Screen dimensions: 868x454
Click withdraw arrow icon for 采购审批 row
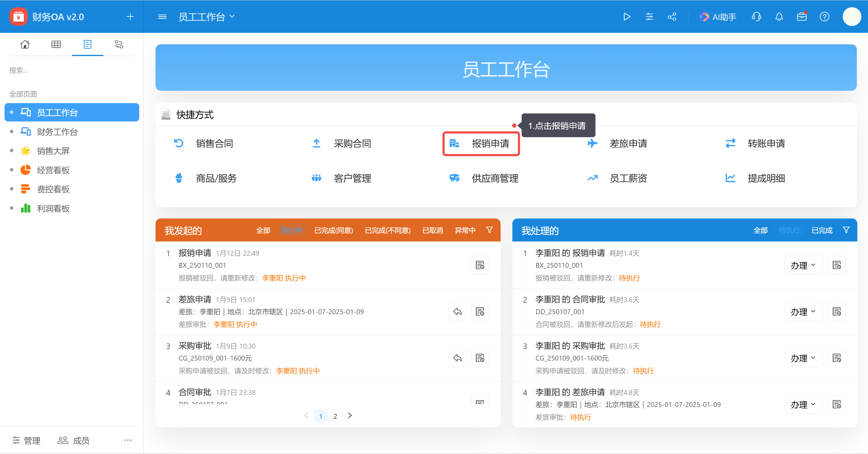click(457, 358)
